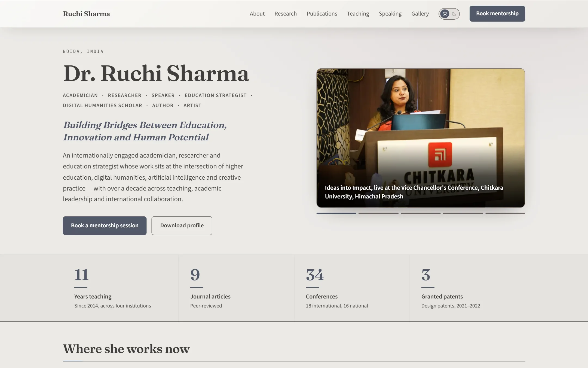Open the About section
Image resolution: width=588 pixels, height=368 pixels.
pyautogui.click(x=257, y=14)
